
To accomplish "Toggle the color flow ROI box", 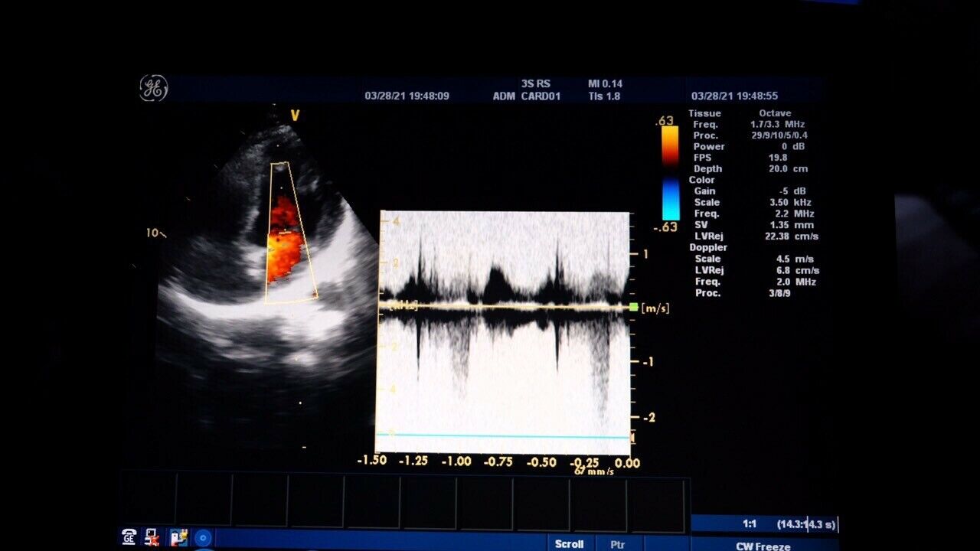I will point(291,230).
